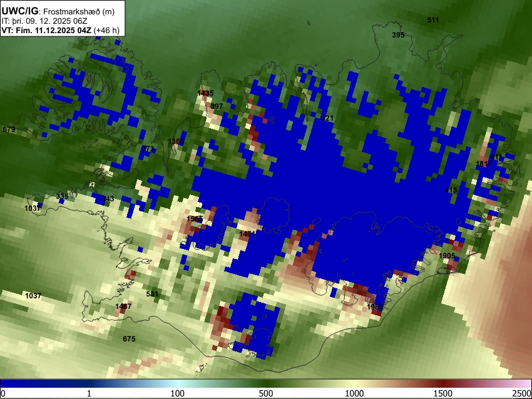This screenshot has height=399, width=532.
Task: Click the map value label 397
Action: tap(217, 106)
